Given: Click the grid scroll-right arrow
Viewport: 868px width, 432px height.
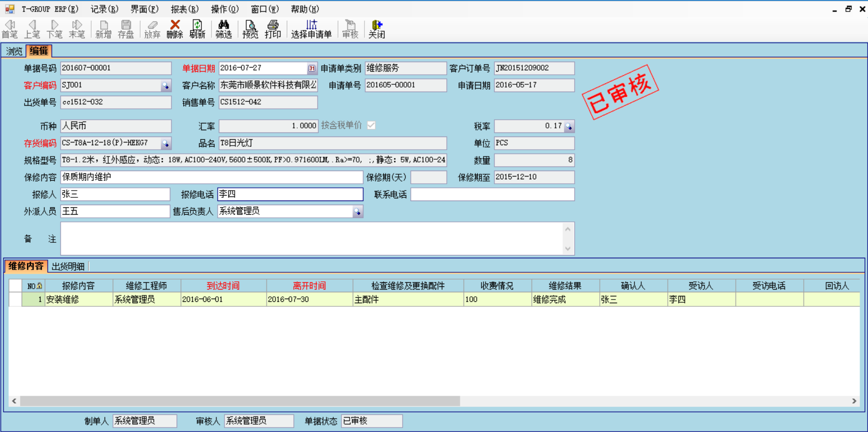Looking at the screenshot, I should coord(854,401).
